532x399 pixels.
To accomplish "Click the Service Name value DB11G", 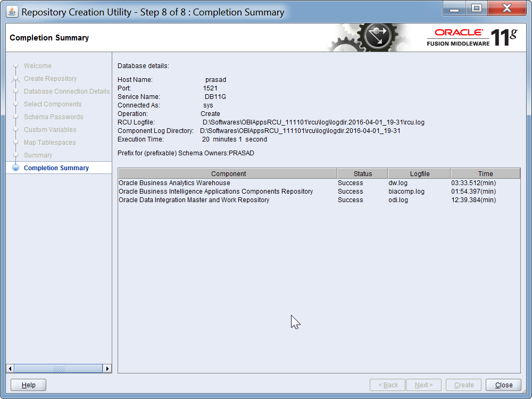I will coord(215,97).
